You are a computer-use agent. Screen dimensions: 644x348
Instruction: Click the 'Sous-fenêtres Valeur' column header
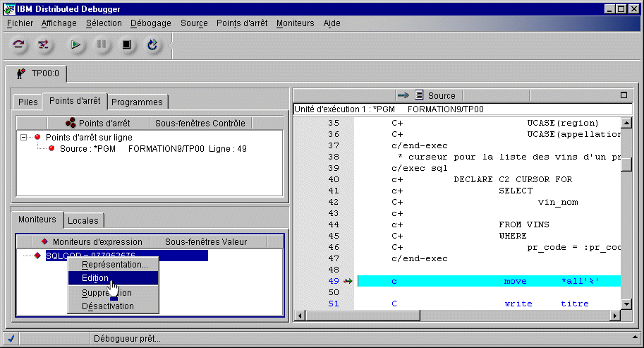206,241
